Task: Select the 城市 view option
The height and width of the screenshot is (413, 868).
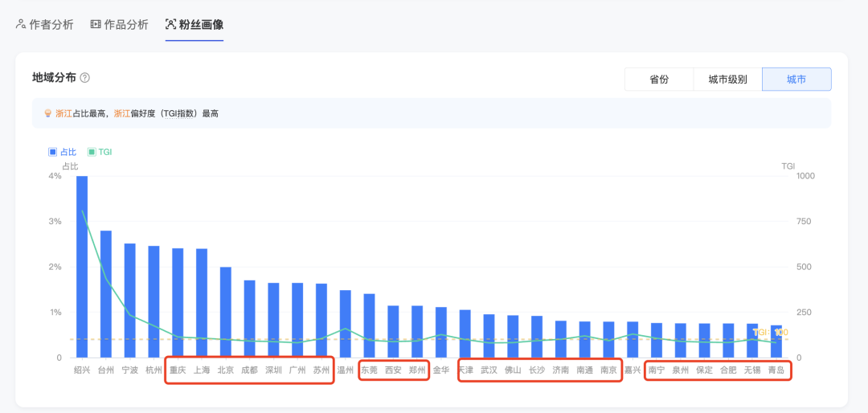Action: point(796,80)
